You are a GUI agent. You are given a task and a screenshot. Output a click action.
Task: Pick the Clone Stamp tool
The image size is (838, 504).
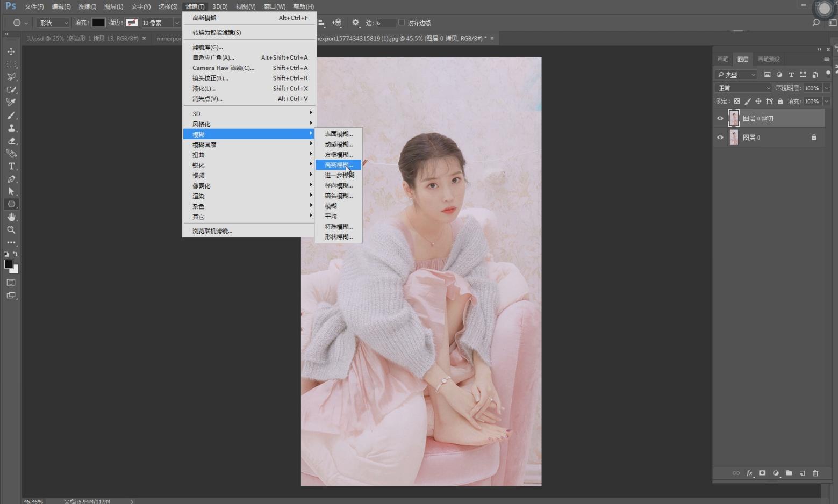click(11, 128)
